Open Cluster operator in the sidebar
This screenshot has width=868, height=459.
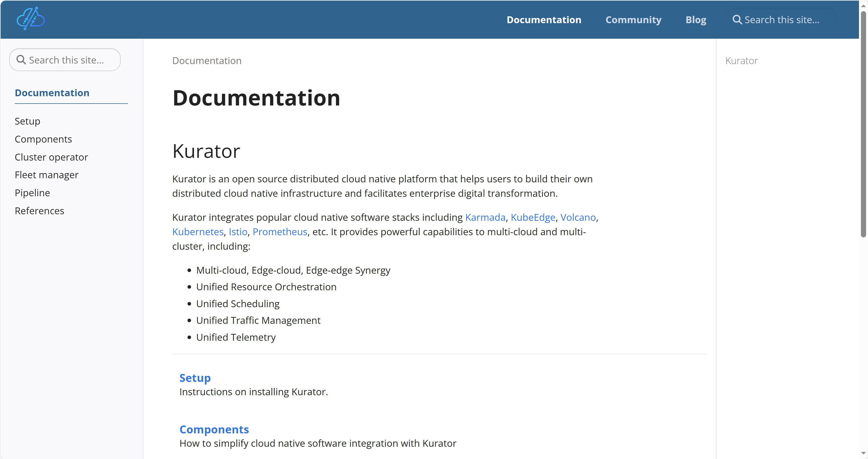coord(51,157)
